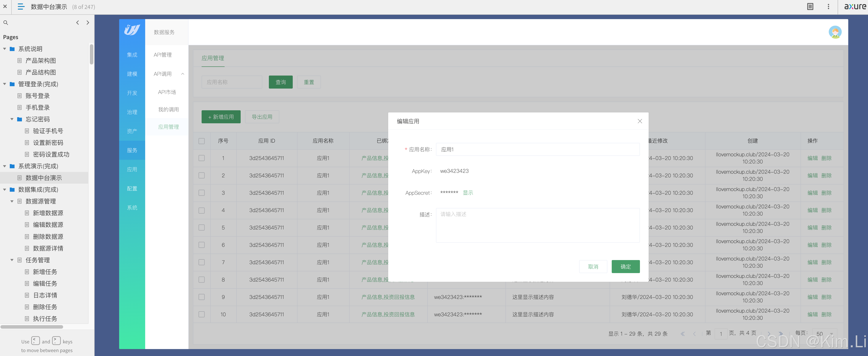
Task: Check the checkbox for row 2
Action: click(x=202, y=175)
